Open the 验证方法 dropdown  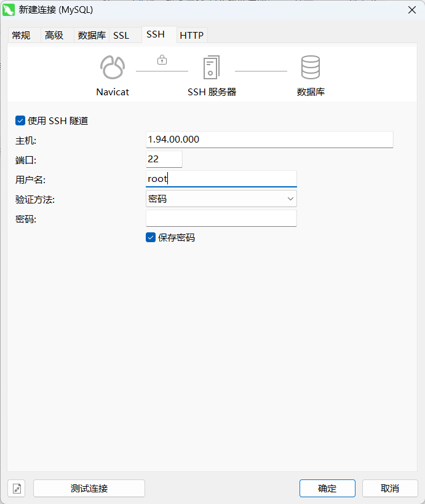pos(221,199)
